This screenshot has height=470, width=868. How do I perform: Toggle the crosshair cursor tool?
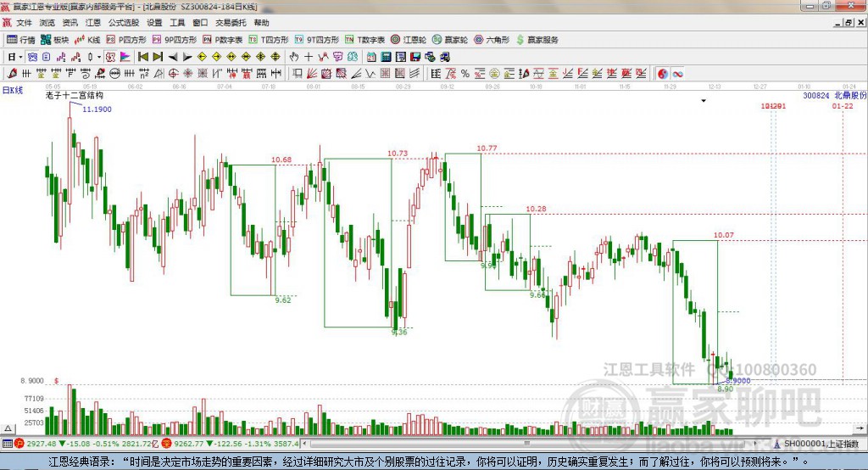point(309,57)
